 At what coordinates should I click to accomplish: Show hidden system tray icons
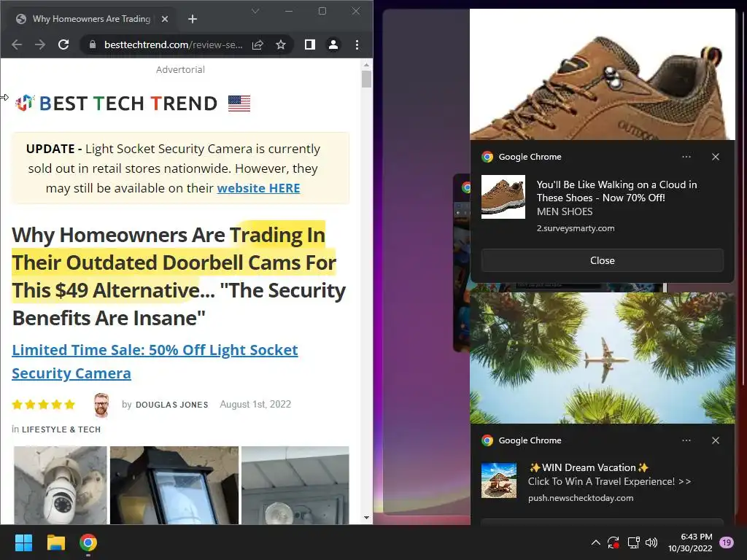(595, 542)
